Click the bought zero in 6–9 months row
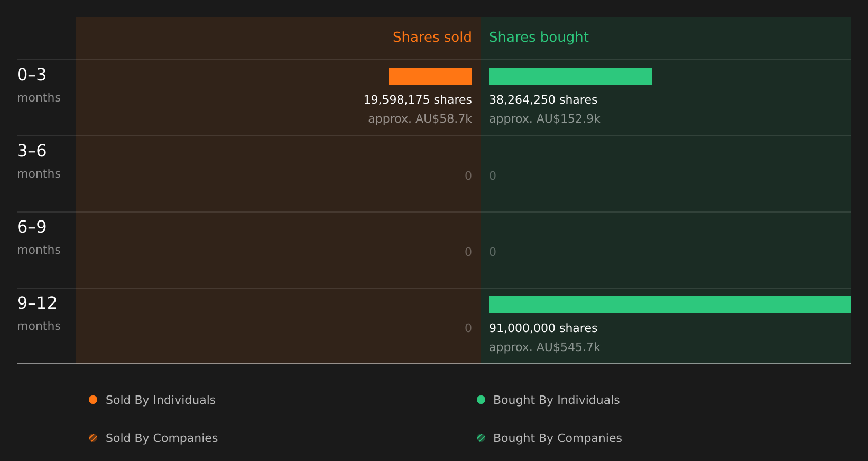 click(x=493, y=252)
